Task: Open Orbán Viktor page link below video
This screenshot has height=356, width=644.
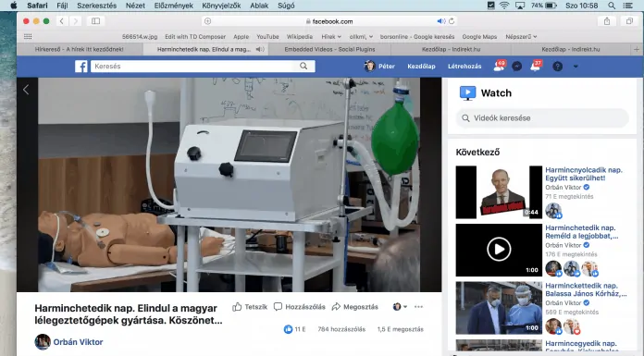Action: pyautogui.click(x=78, y=342)
